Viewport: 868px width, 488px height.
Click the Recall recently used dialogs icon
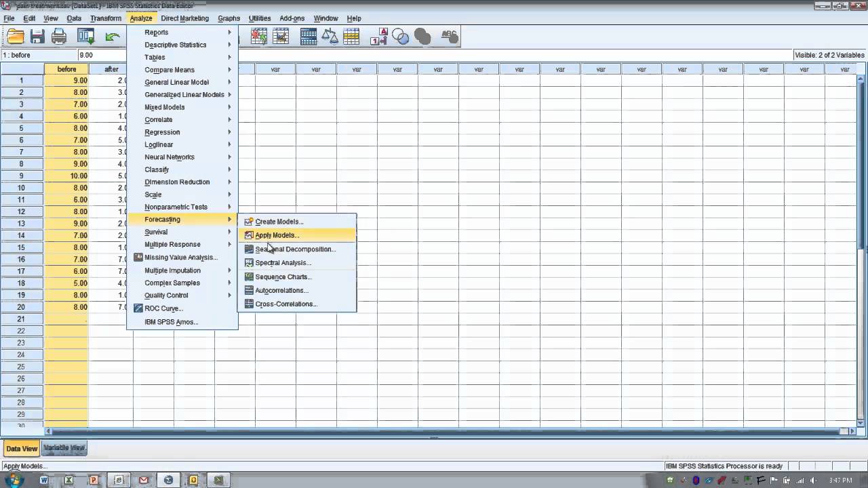pyautogui.click(x=85, y=37)
